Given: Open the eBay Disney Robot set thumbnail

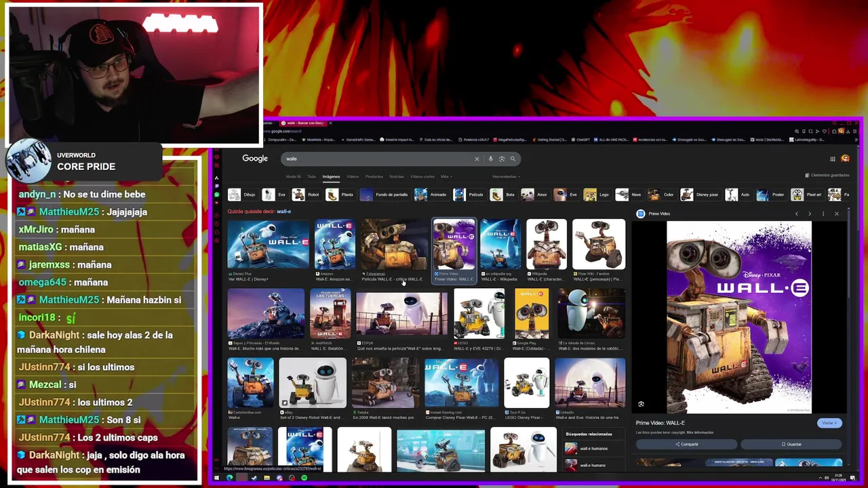Looking at the screenshot, I should click(313, 383).
